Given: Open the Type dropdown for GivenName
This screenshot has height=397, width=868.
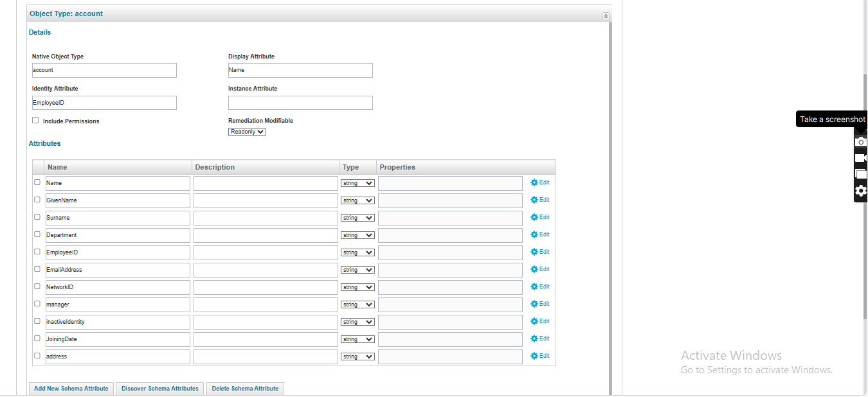Looking at the screenshot, I should click(x=357, y=200).
